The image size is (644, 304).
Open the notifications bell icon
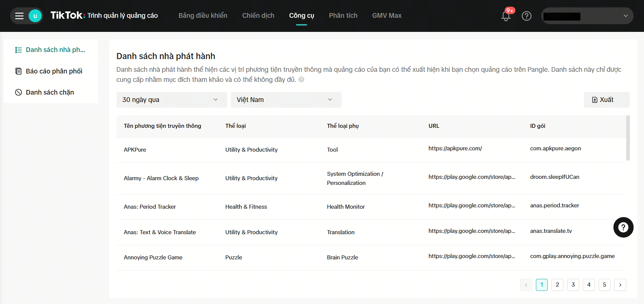[x=506, y=16]
